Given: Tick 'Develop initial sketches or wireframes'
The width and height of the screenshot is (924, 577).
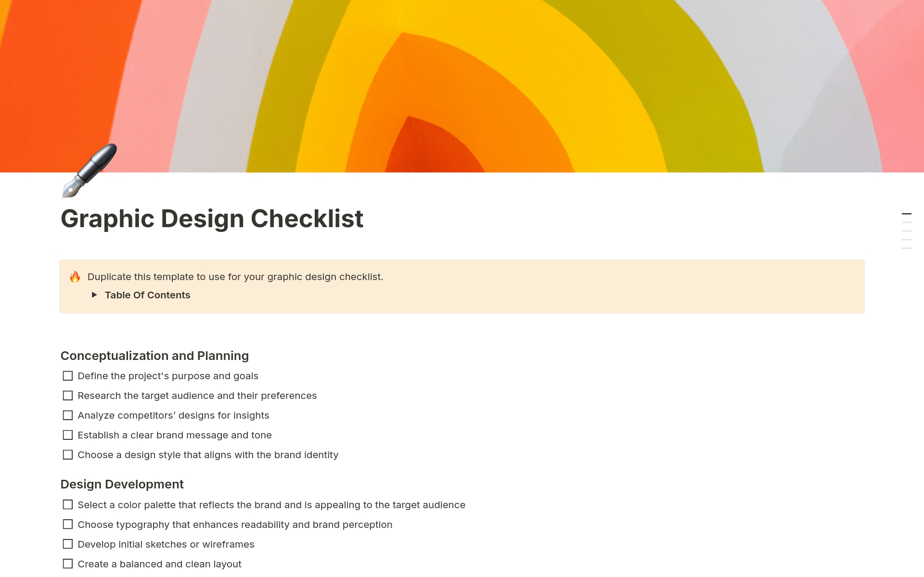Looking at the screenshot, I should [x=67, y=544].
